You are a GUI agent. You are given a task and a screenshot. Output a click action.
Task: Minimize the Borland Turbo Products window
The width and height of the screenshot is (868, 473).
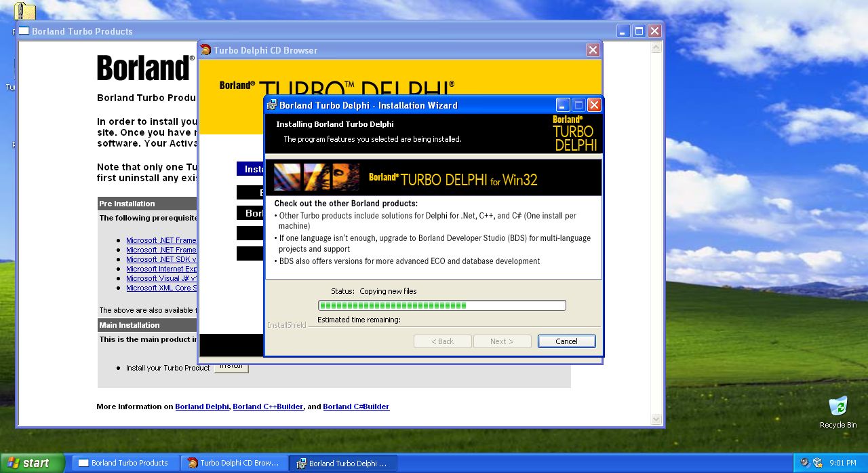click(623, 31)
